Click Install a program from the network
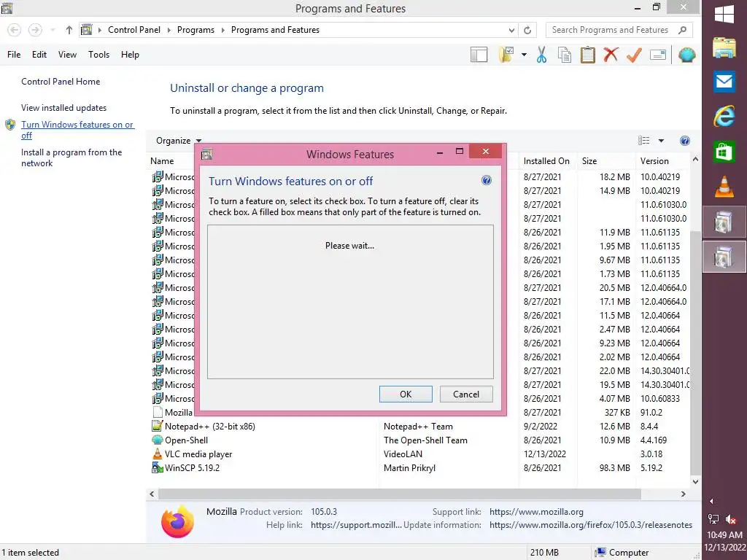The width and height of the screenshot is (747, 560). click(x=71, y=157)
